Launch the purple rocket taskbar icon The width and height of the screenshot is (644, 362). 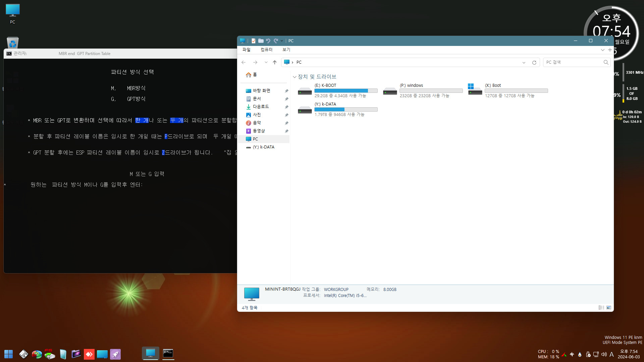[x=115, y=354]
